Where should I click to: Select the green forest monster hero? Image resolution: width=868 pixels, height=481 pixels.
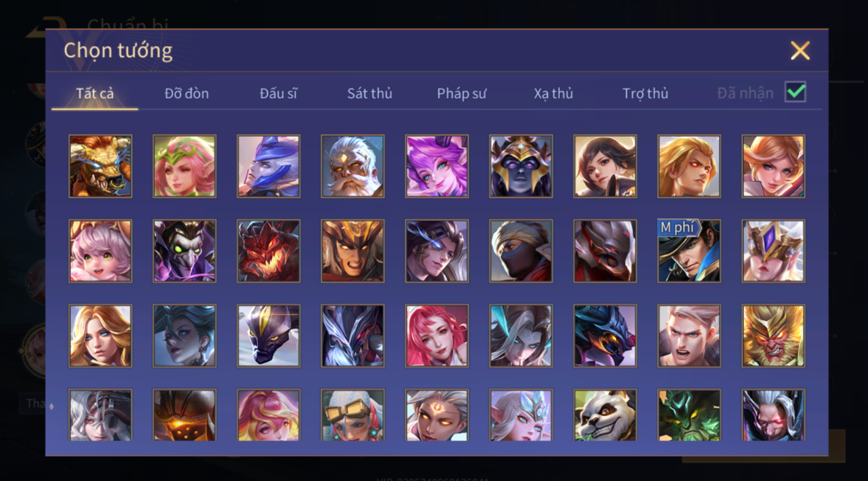(x=689, y=415)
